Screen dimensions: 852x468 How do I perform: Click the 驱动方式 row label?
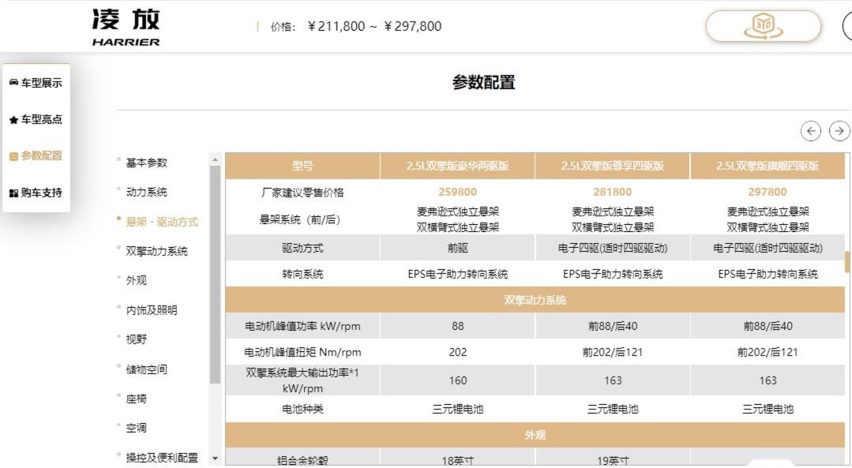tap(303, 248)
